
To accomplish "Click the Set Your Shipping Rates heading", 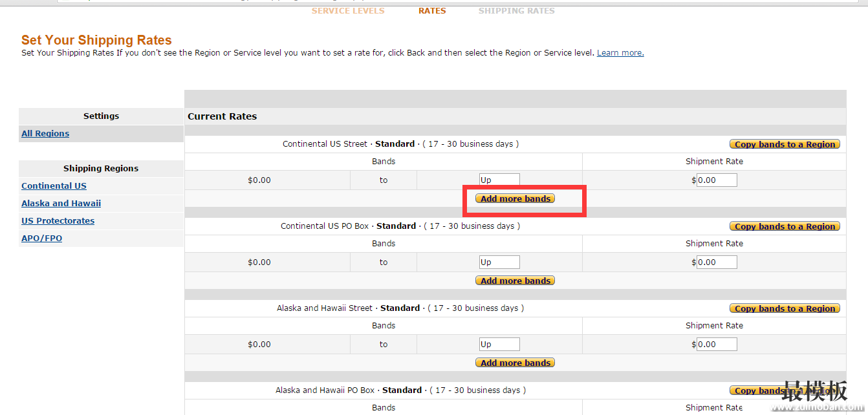I will click(x=96, y=40).
